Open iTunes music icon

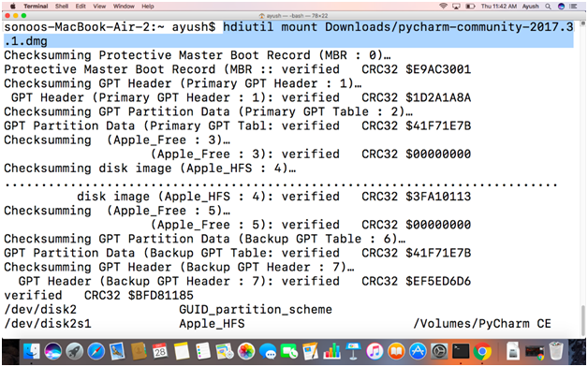[375, 351]
